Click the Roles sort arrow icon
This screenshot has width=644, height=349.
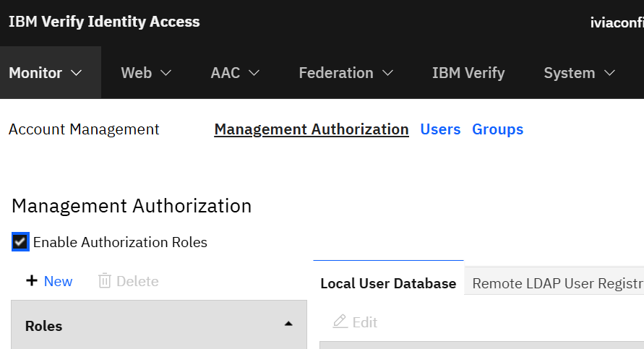tap(288, 324)
